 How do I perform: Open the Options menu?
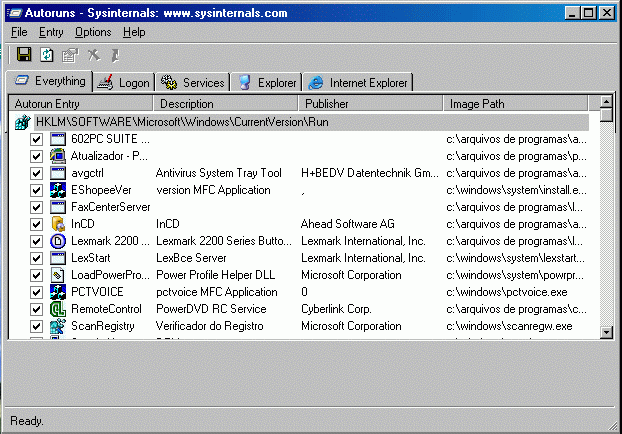coord(93,32)
